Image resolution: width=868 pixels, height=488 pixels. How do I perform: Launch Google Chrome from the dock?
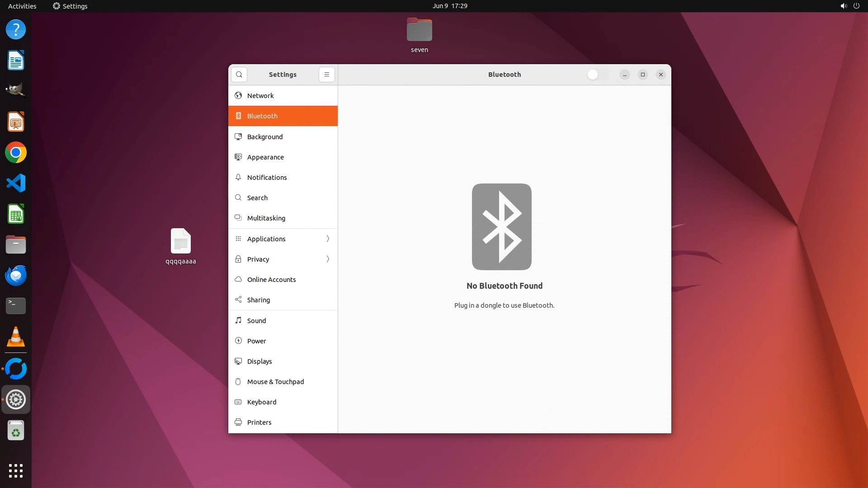[16, 153]
